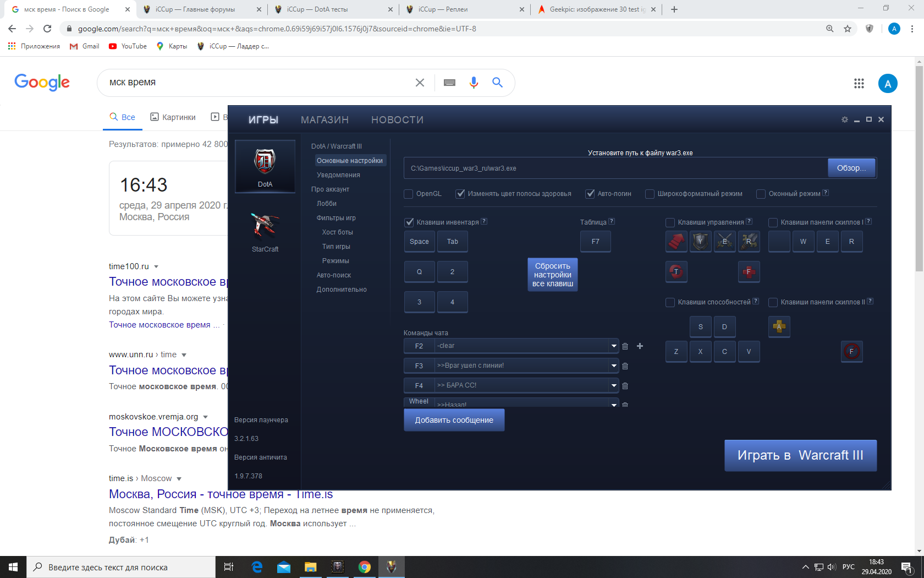This screenshot has height=578, width=924.
Task: Click crossed swords E control icon
Action: click(x=725, y=241)
